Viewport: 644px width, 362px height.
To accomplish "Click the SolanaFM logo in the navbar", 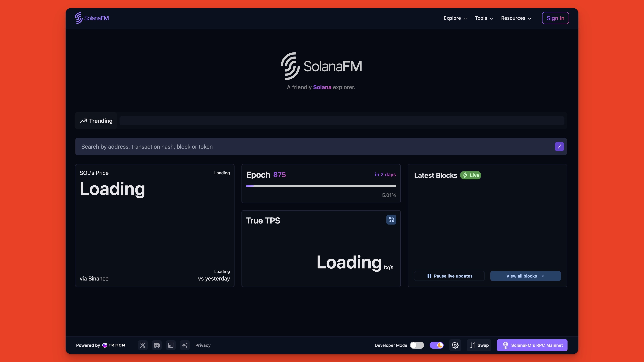I will click(92, 18).
